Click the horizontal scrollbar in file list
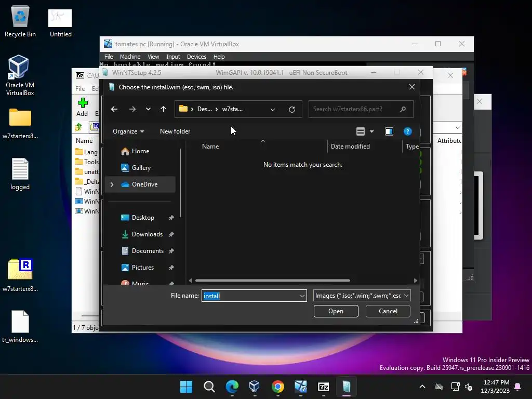 (272, 281)
